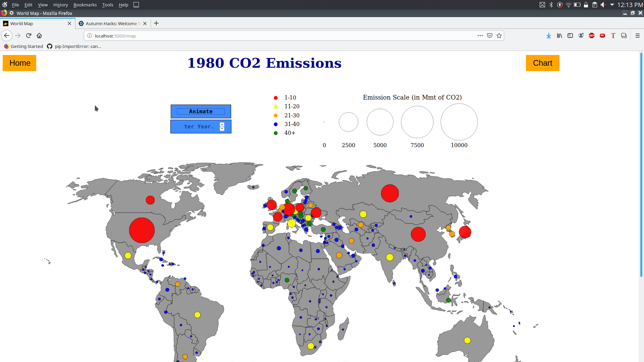Open the Adblock Plus extension icon
Image resolution: width=644 pixels, height=362 pixels.
(x=592, y=36)
